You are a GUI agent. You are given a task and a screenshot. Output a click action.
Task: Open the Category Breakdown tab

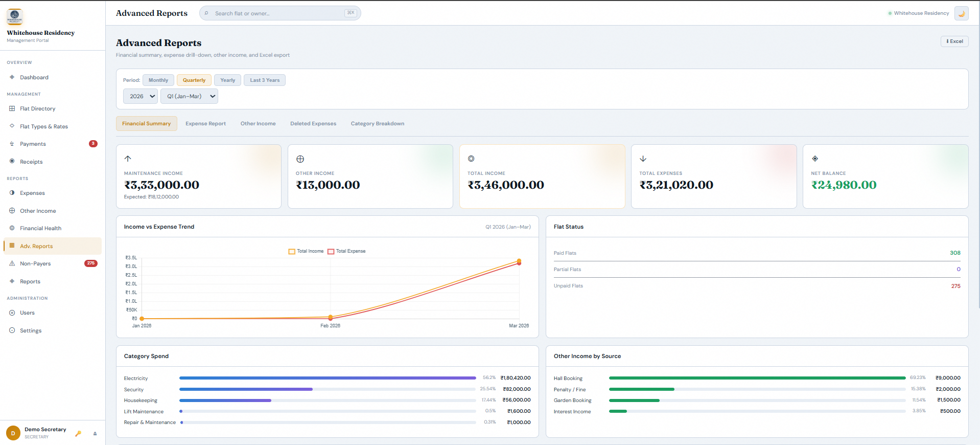pyautogui.click(x=377, y=124)
